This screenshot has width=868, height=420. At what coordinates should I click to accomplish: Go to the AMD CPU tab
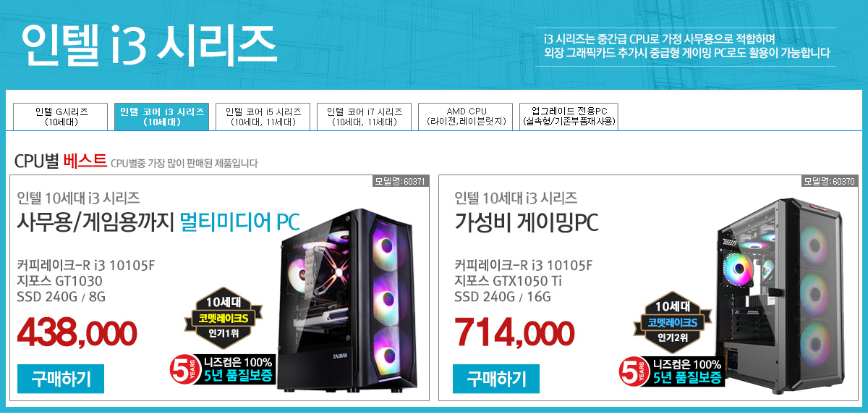(467, 117)
